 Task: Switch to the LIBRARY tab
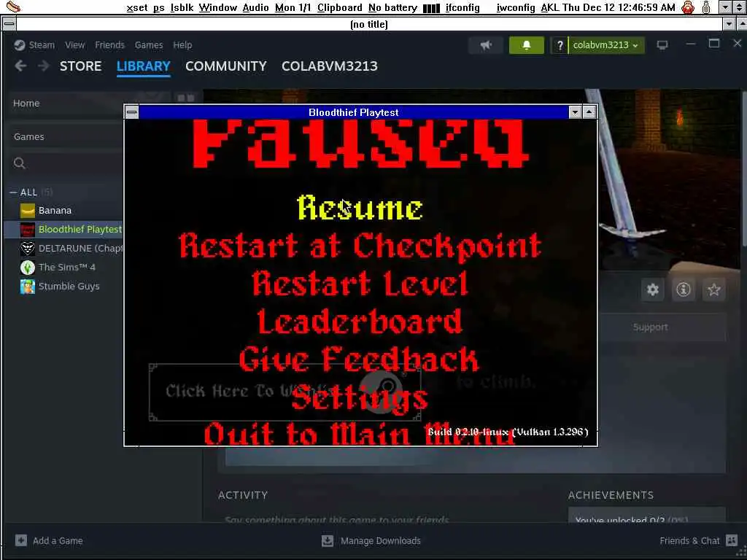[x=144, y=66]
